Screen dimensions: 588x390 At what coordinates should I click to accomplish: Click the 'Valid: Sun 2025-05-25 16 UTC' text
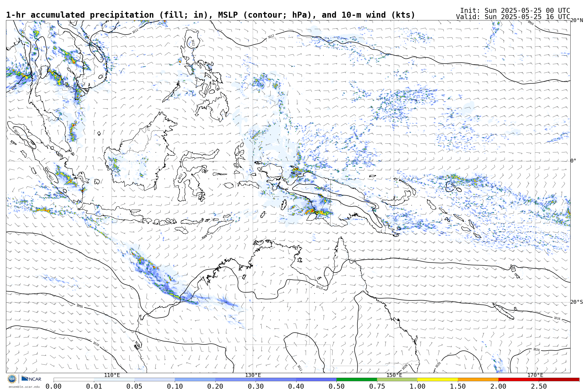tap(513, 17)
